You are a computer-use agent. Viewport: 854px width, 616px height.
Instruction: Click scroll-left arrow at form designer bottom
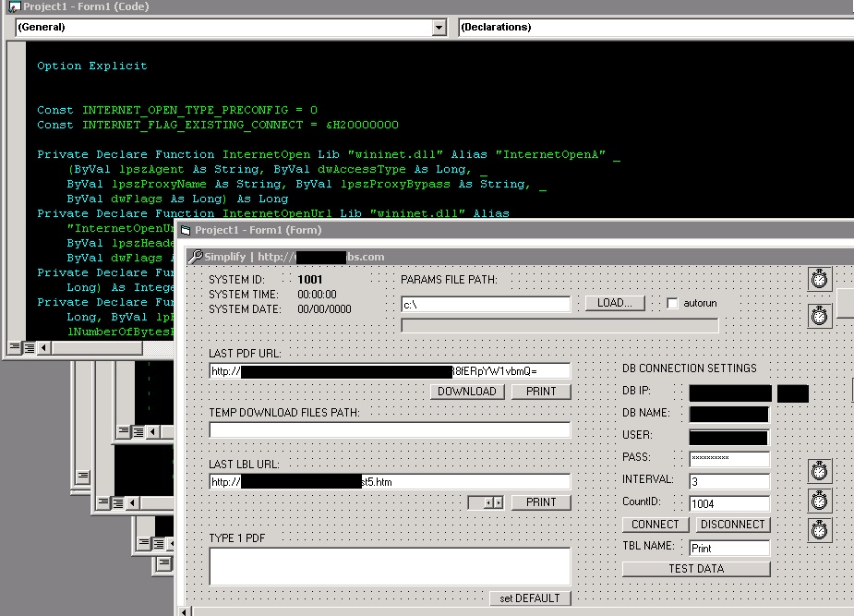(x=184, y=611)
